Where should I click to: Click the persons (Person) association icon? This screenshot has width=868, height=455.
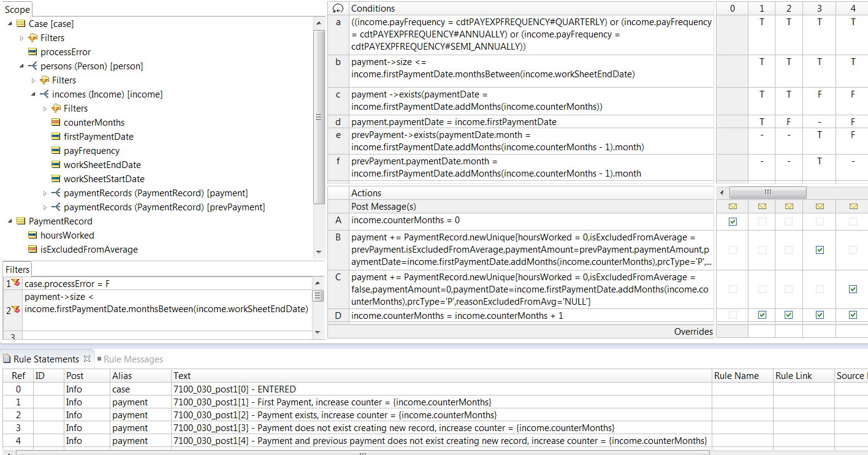pyautogui.click(x=32, y=66)
